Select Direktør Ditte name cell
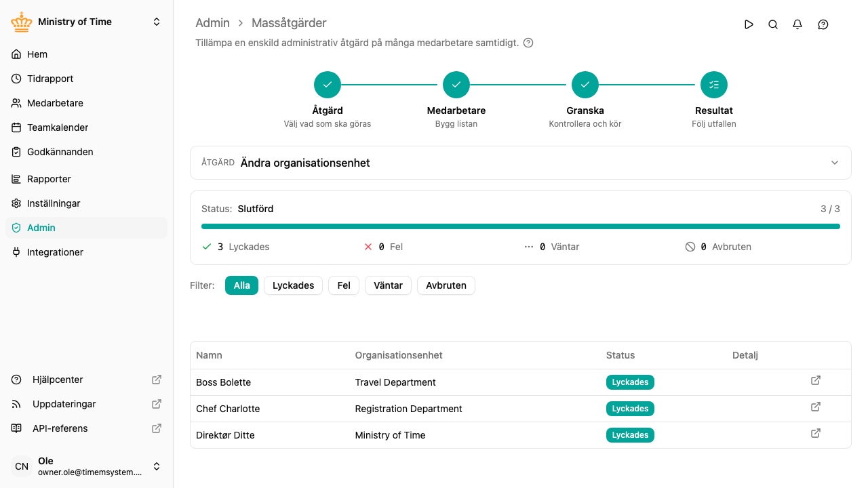Screen dimensions: 868x488 [225, 435]
